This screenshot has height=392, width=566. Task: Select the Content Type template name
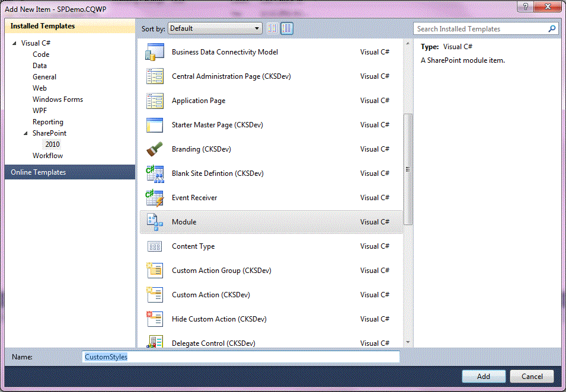193,246
